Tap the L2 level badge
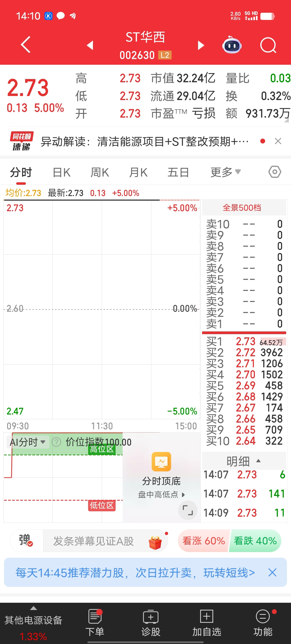The image size is (291, 644). tap(165, 55)
